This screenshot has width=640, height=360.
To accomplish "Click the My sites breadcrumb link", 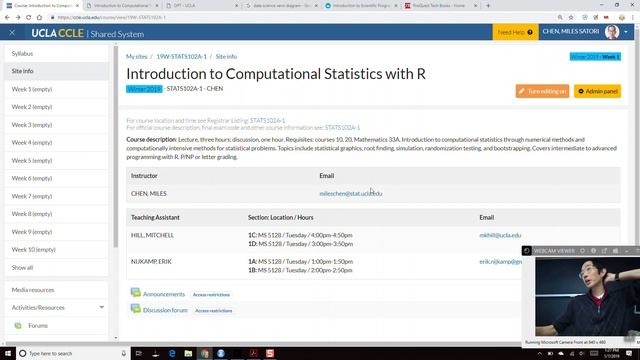I will click(x=136, y=56).
